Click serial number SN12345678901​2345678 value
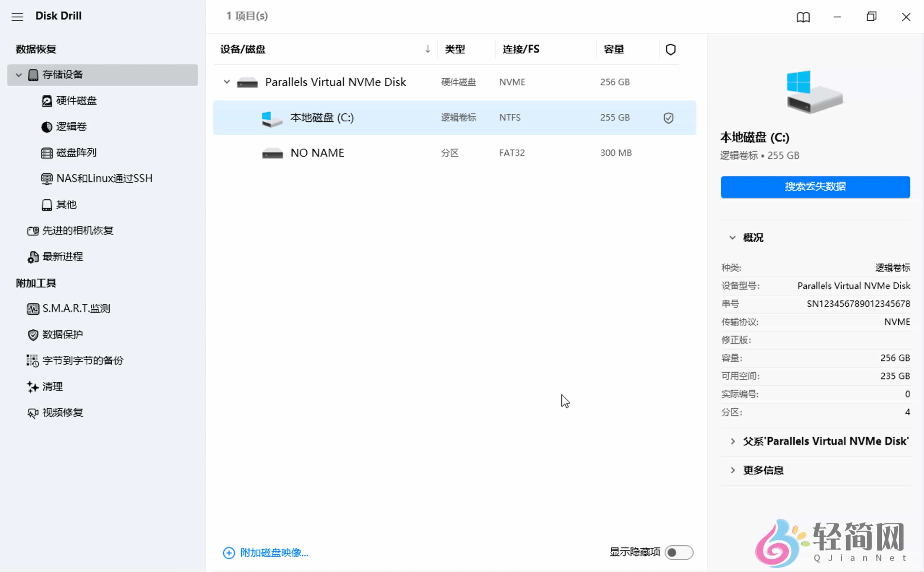 [x=858, y=304]
